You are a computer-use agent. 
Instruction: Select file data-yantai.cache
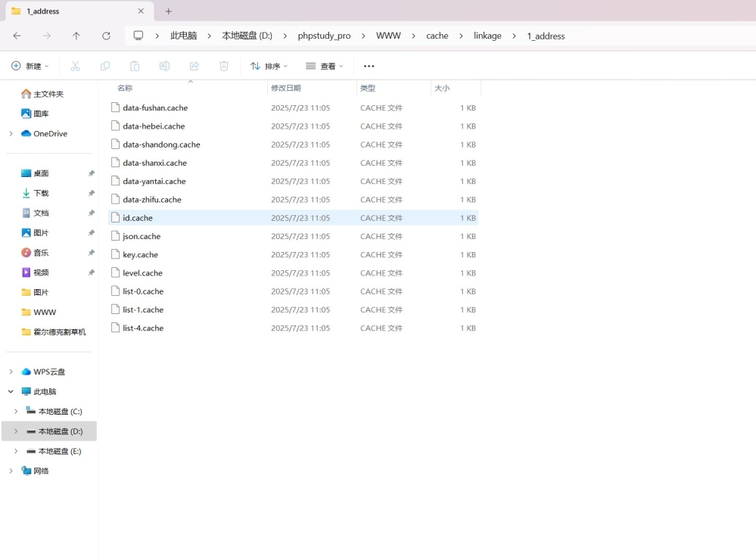point(293,182)
